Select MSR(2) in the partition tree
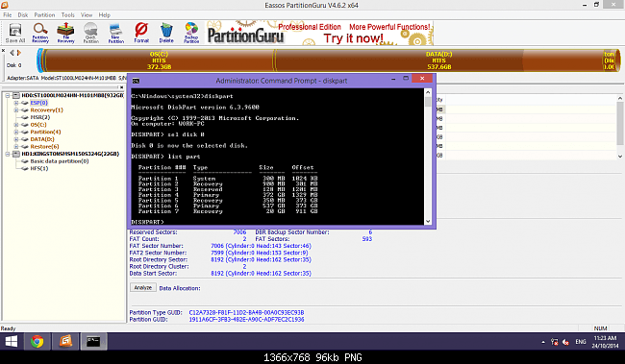 pyautogui.click(x=39, y=117)
